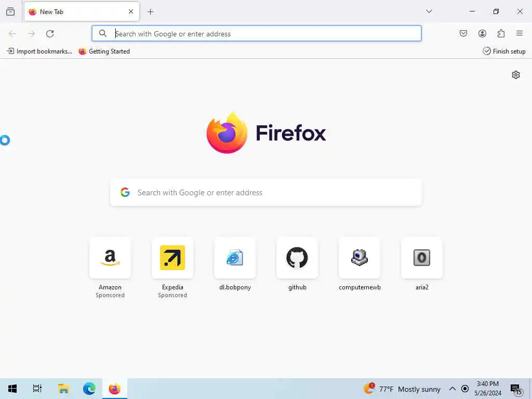Screen dimensions: 532x399
Task: Open the application hamburger menu
Action: click(x=520, y=33)
